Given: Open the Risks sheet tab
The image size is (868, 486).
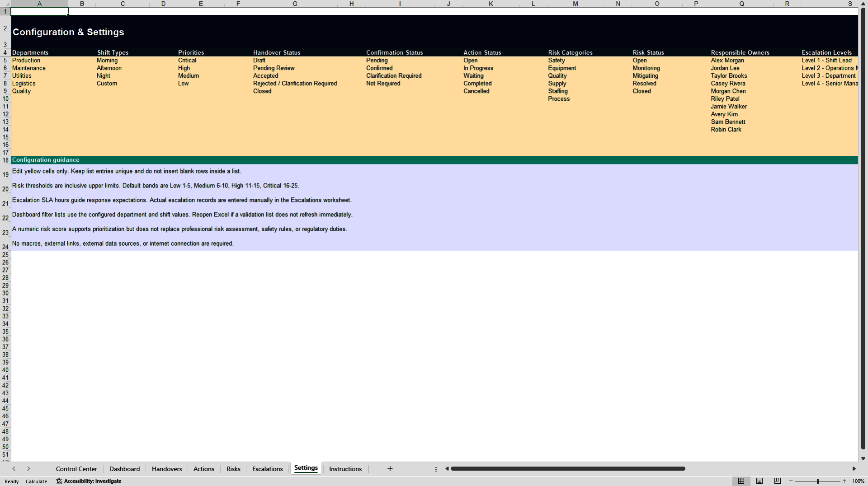Looking at the screenshot, I should tap(233, 469).
